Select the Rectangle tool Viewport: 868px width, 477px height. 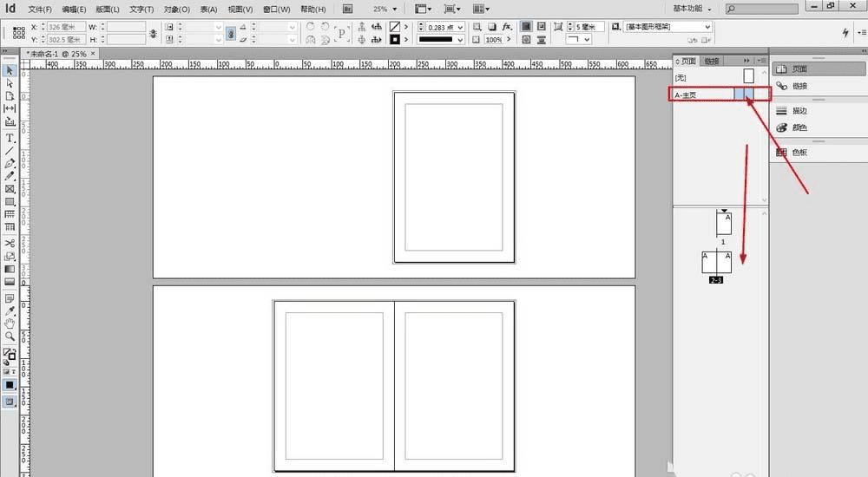point(10,201)
